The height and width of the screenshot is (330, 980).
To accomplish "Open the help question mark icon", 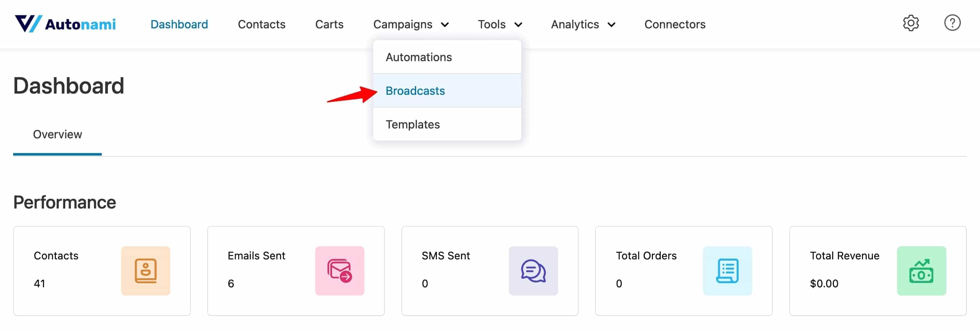I will [x=952, y=23].
